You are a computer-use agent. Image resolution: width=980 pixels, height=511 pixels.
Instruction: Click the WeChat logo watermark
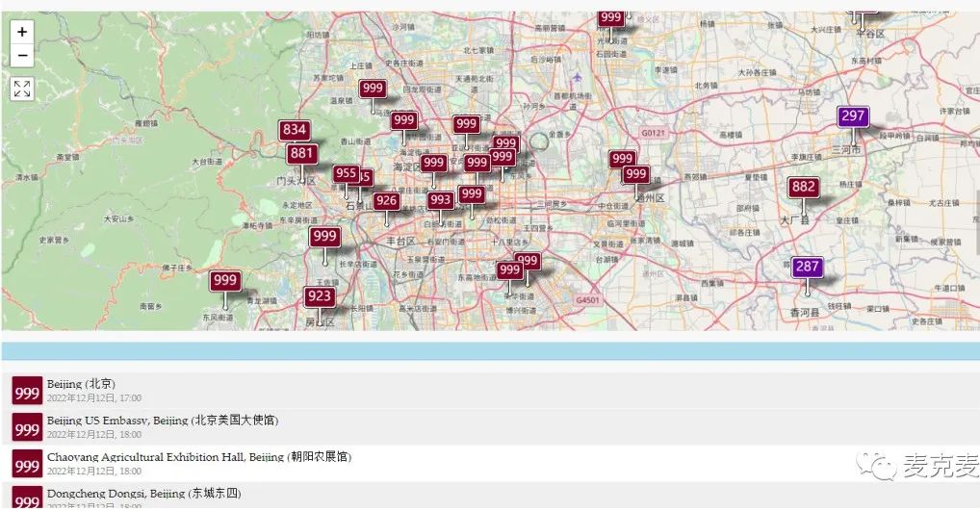point(880,467)
